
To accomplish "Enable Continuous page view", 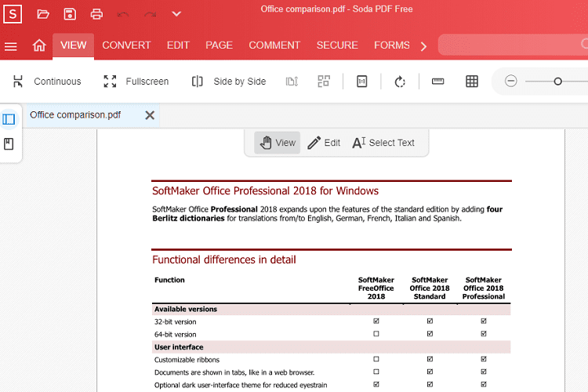I will pos(47,82).
